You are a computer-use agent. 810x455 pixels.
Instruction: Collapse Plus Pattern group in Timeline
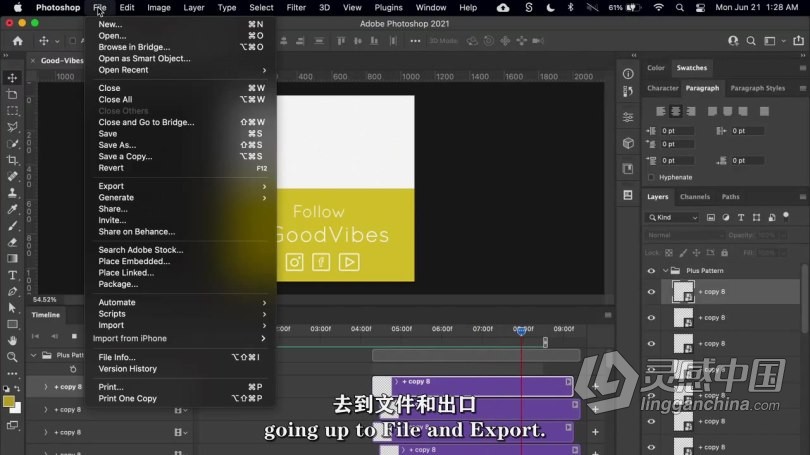[34, 355]
